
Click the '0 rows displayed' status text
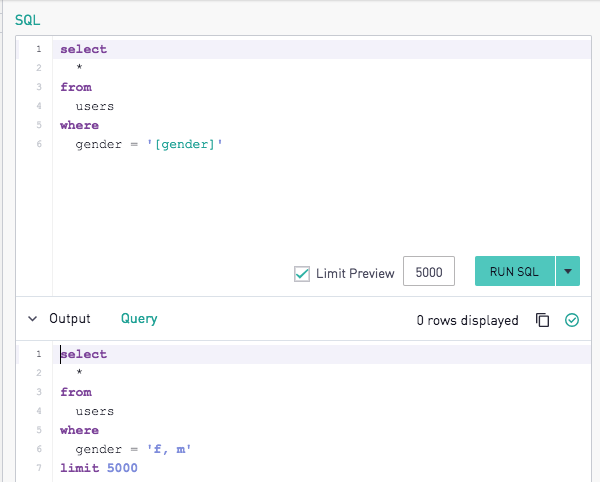point(467,321)
